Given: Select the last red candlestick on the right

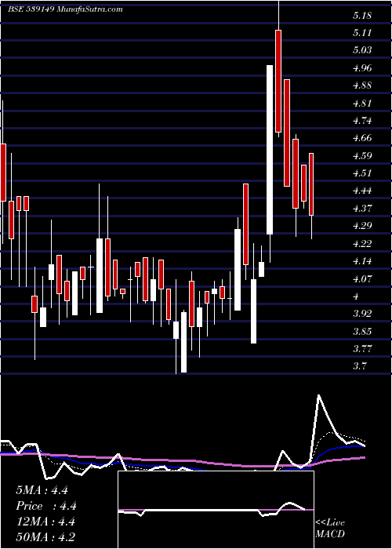Looking at the screenshot, I should click(311, 184).
